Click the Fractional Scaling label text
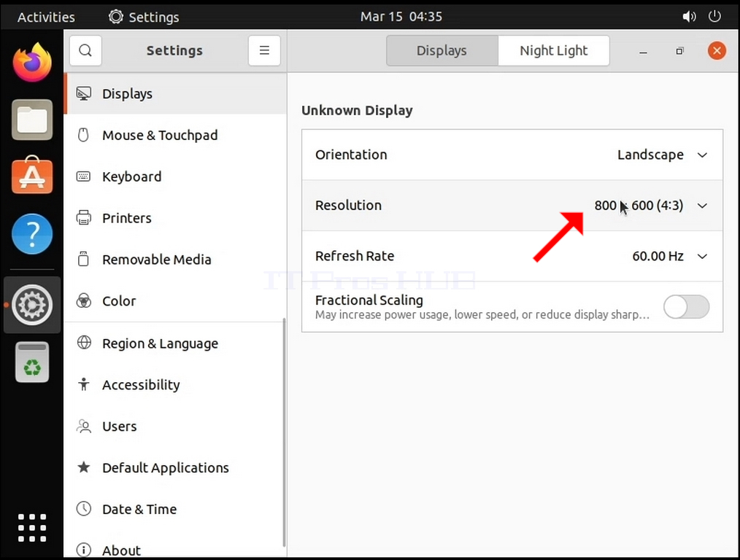This screenshot has height=560, width=740. (369, 300)
